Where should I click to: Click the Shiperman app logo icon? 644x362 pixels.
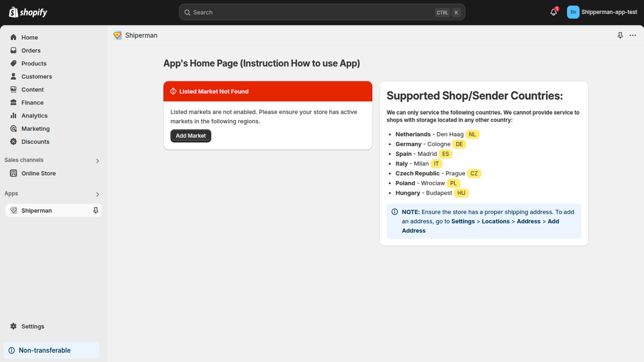[x=117, y=35]
